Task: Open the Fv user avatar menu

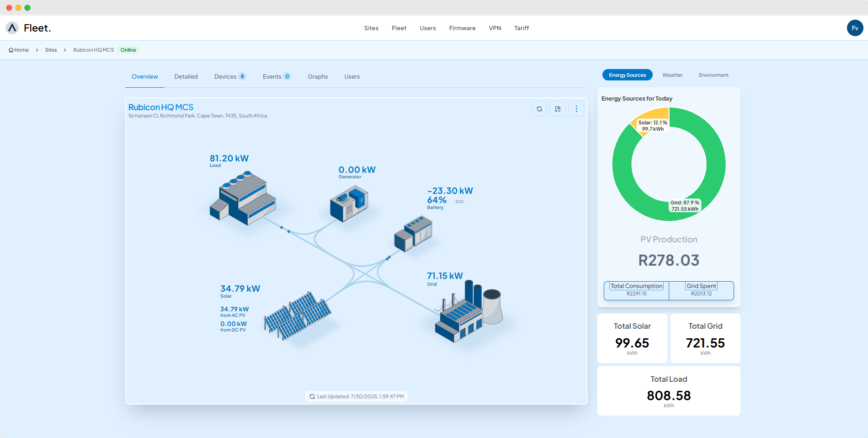Action: click(855, 28)
